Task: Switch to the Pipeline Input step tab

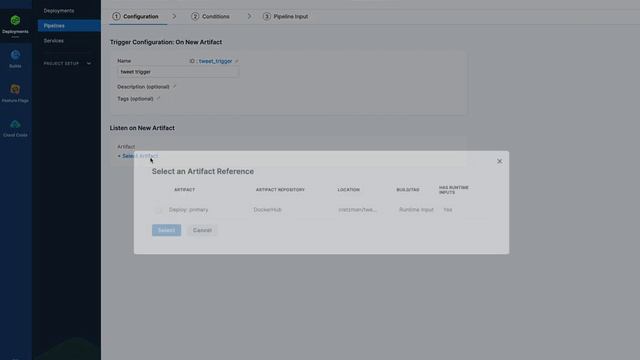Action: 285,16
